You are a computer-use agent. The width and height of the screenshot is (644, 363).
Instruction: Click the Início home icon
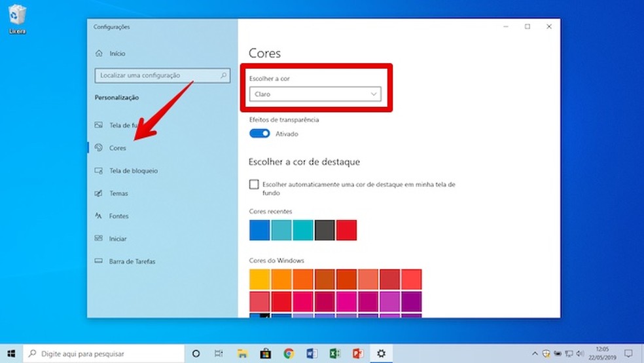coord(99,54)
